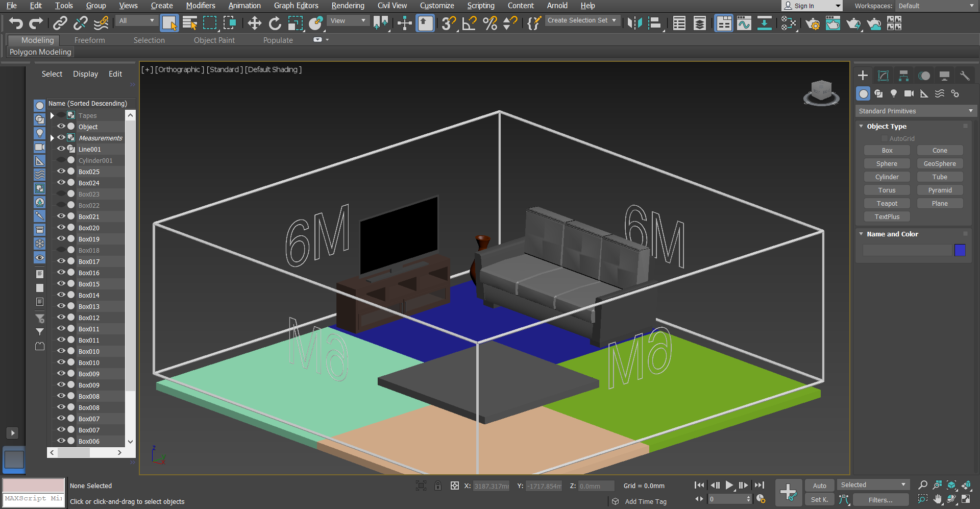This screenshot has height=509, width=980.
Task: Toggle the Angle Snap tool
Action: pyautogui.click(x=469, y=23)
